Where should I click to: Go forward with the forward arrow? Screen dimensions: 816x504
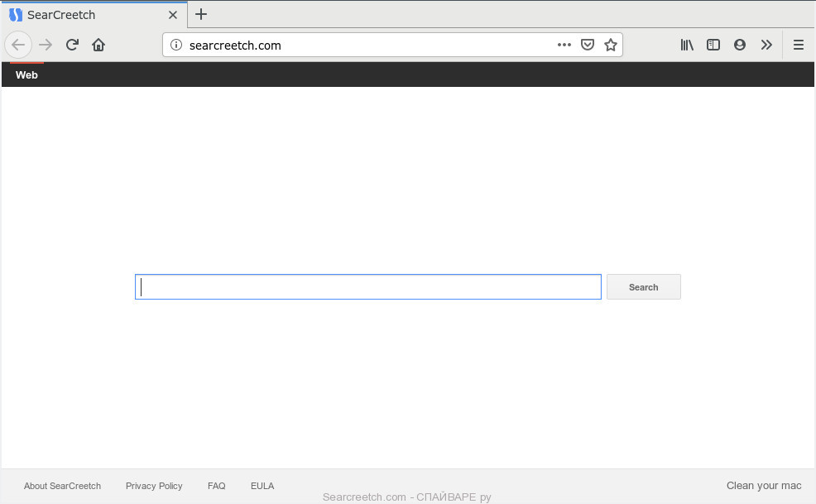46,45
